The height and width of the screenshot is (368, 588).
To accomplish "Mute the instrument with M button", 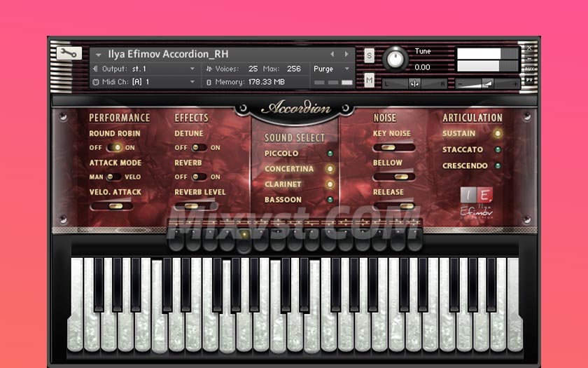I will coord(369,81).
